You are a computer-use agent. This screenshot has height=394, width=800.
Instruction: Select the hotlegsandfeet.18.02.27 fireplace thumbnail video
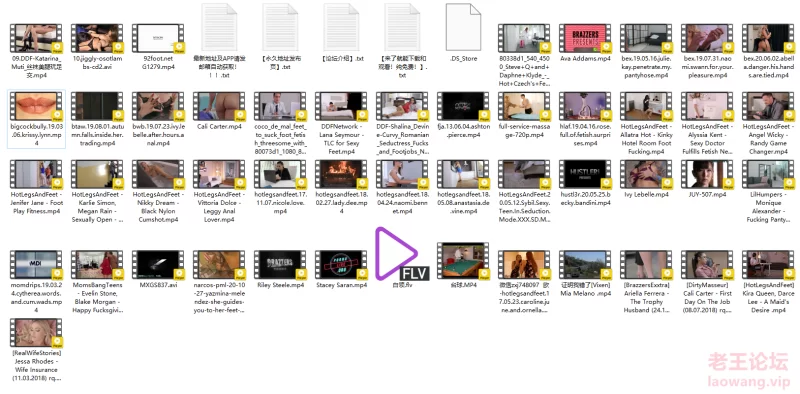click(341, 174)
